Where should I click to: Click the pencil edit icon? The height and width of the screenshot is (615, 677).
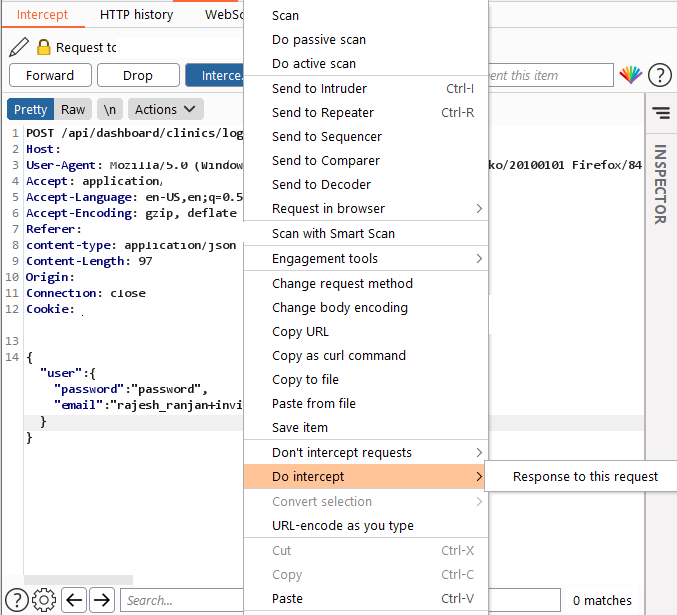pyautogui.click(x=19, y=47)
